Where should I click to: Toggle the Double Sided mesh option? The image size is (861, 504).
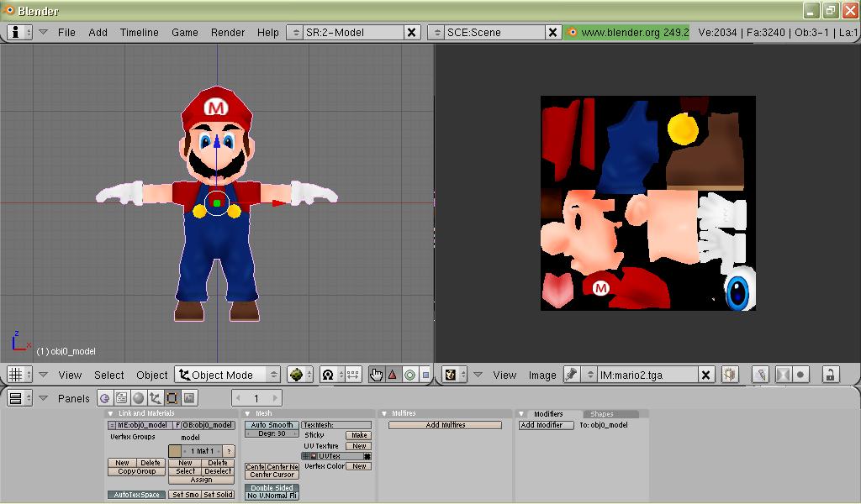(x=272, y=487)
